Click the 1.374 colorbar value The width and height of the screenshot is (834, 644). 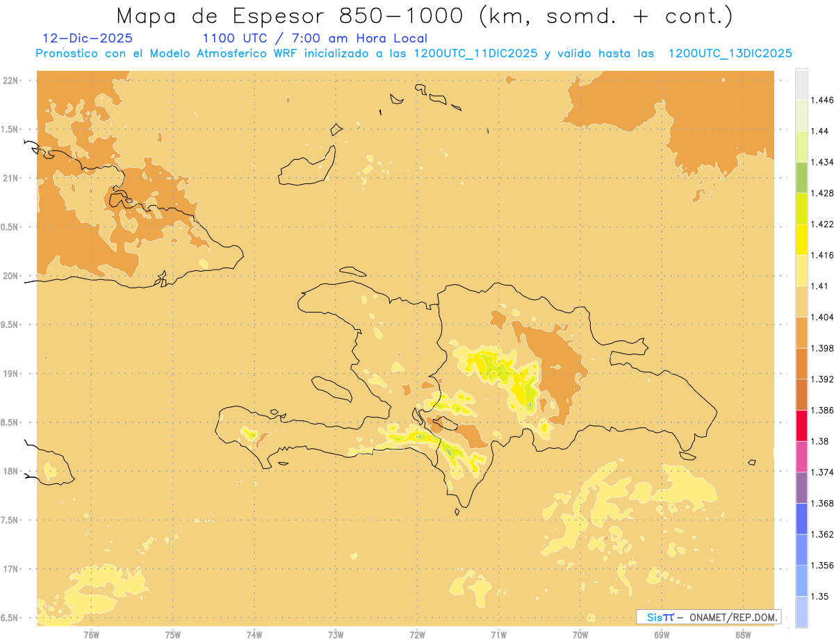[822, 472]
